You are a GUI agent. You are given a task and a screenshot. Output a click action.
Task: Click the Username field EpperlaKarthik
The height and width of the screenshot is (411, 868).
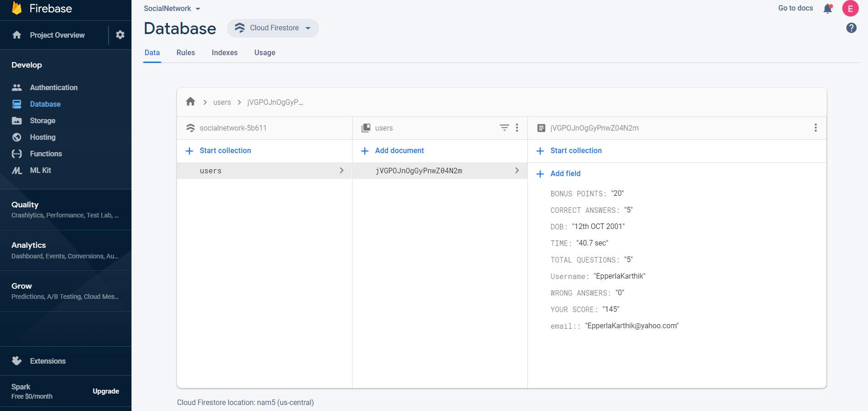(598, 276)
